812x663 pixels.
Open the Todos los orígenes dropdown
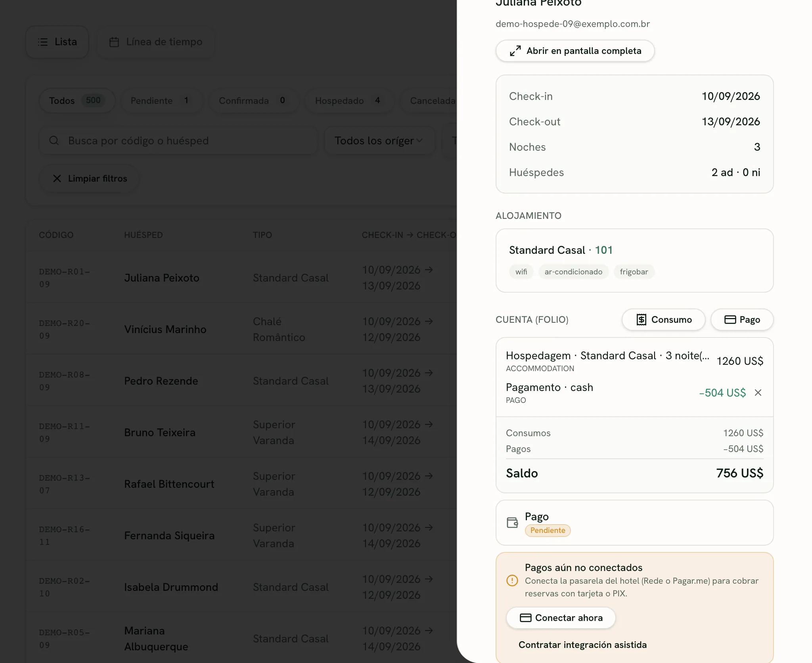click(379, 140)
